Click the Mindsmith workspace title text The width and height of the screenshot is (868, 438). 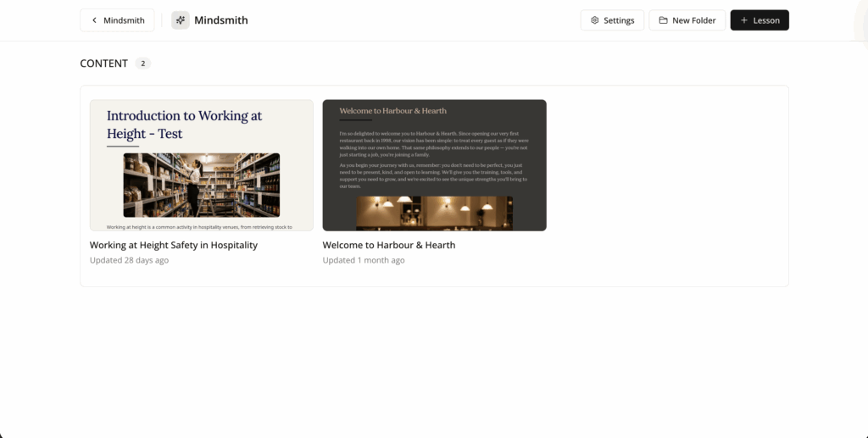click(221, 20)
